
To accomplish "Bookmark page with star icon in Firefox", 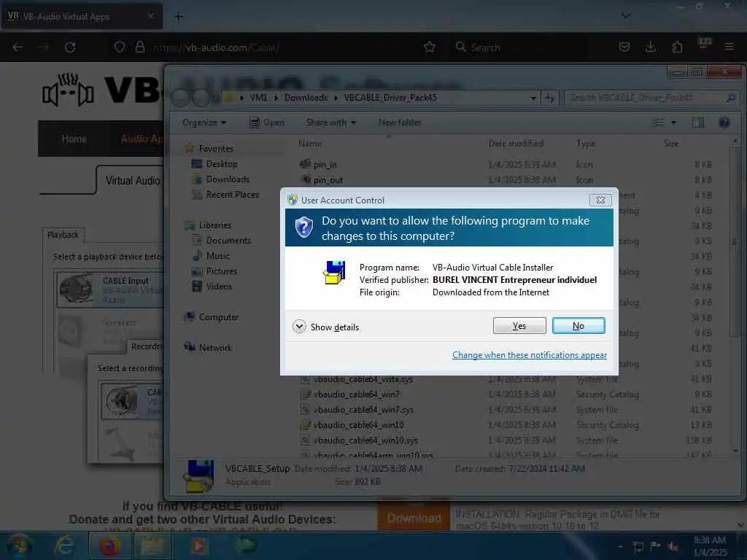I will pos(430,47).
